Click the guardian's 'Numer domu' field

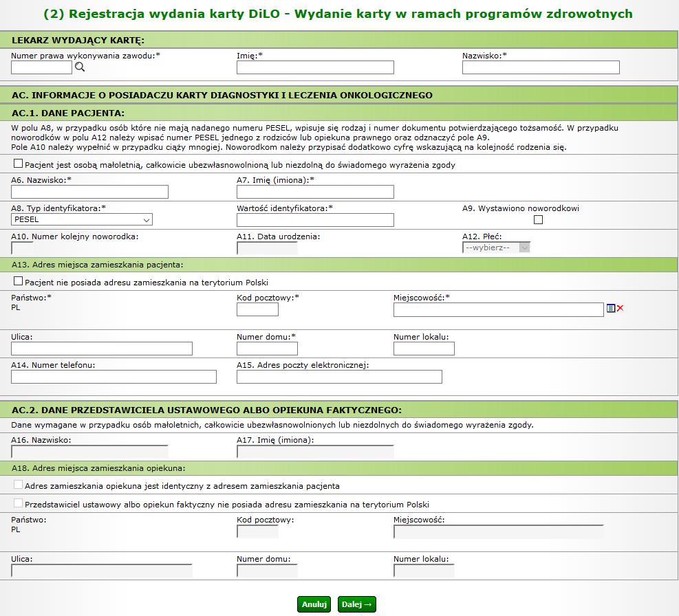pyautogui.click(x=267, y=571)
